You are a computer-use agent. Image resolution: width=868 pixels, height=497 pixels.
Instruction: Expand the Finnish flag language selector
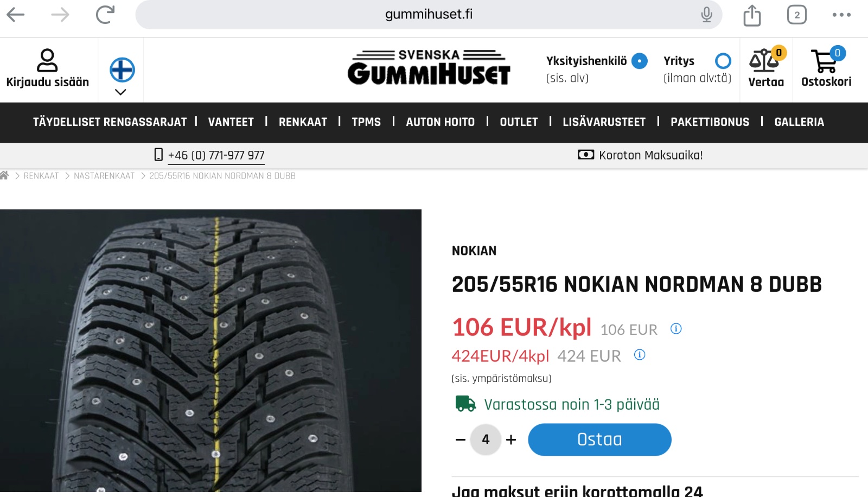[x=122, y=77]
